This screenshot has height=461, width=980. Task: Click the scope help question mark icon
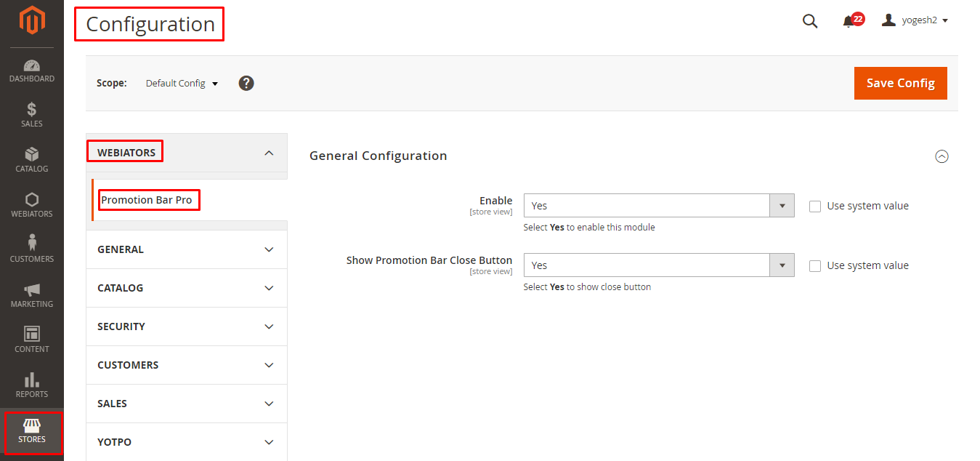click(246, 83)
